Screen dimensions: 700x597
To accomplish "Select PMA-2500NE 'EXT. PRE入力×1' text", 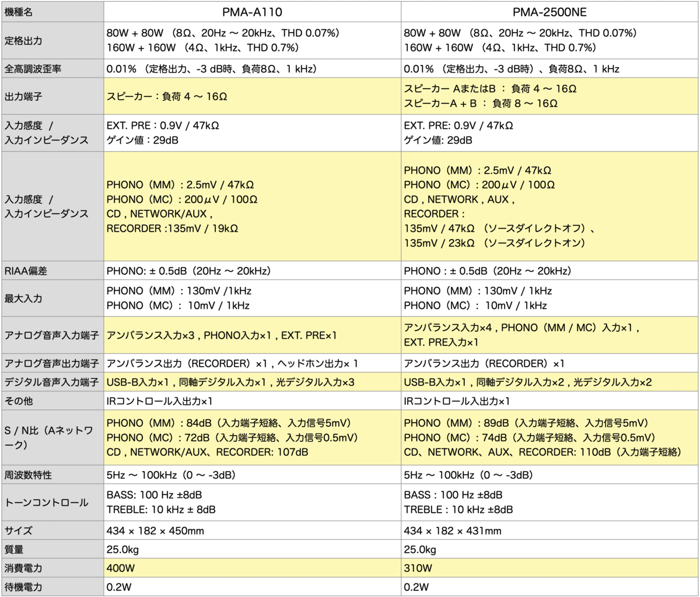I will point(441,342).
